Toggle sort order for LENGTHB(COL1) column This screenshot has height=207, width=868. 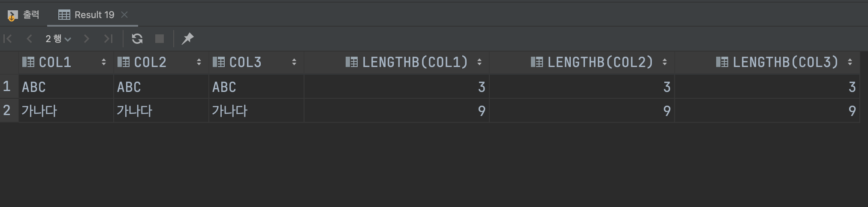479,62
